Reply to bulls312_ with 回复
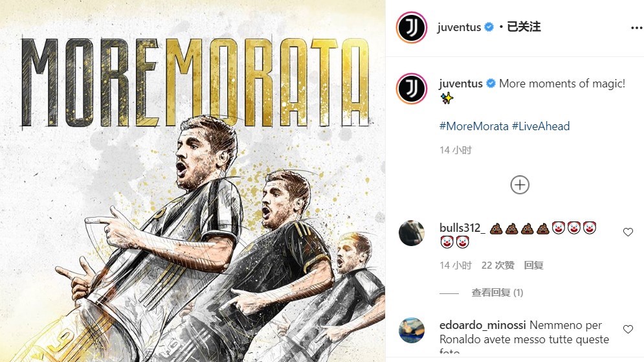 click(x=533, y=266)
